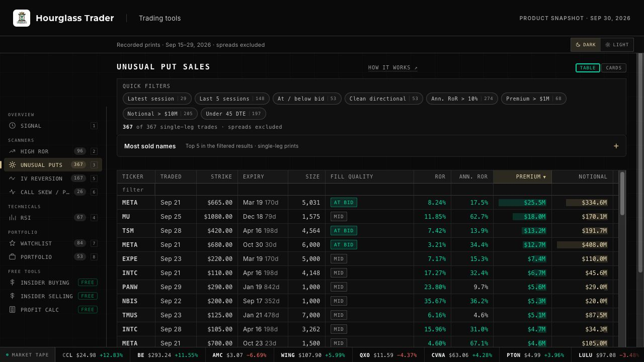Image resolution: width=644 pixels, height=362 pixels.
Task: Go to the IV Reversion scanner
Action: pos(53,178)
